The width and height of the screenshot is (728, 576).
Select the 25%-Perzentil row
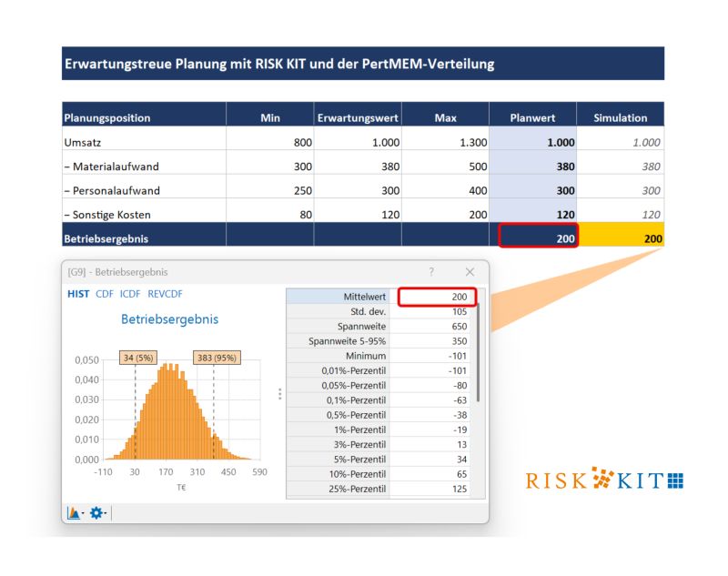(380, 489)
